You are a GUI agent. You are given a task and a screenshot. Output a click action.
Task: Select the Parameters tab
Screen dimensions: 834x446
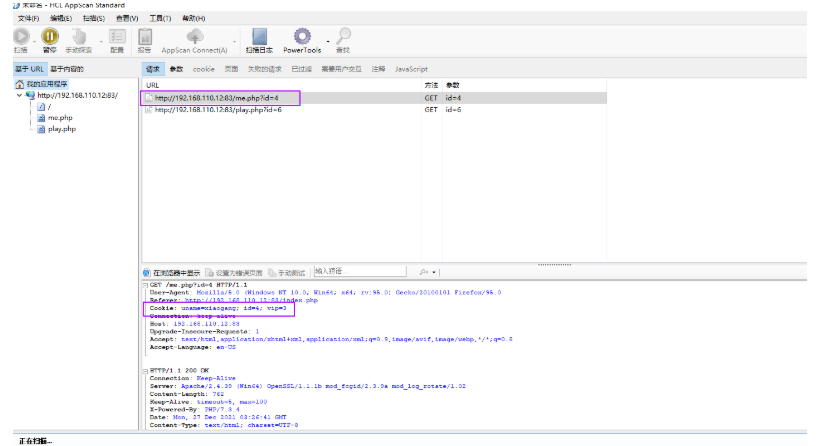tap(176, 69)
